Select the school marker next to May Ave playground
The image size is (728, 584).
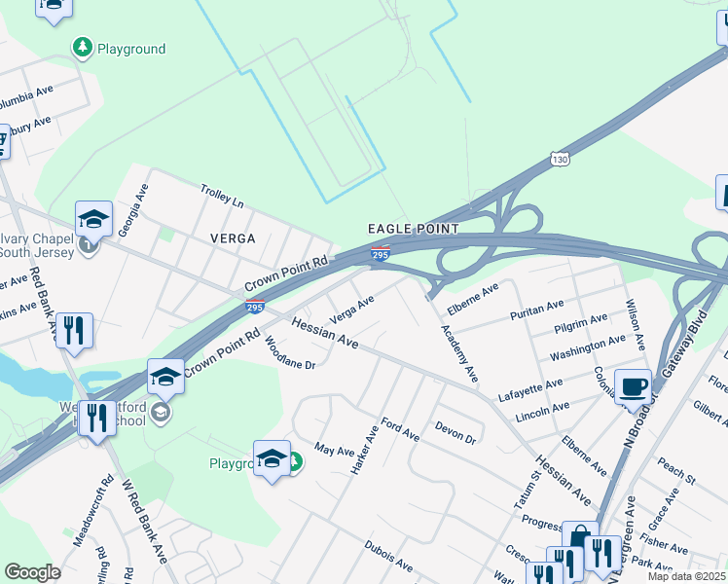click(273, 460)
